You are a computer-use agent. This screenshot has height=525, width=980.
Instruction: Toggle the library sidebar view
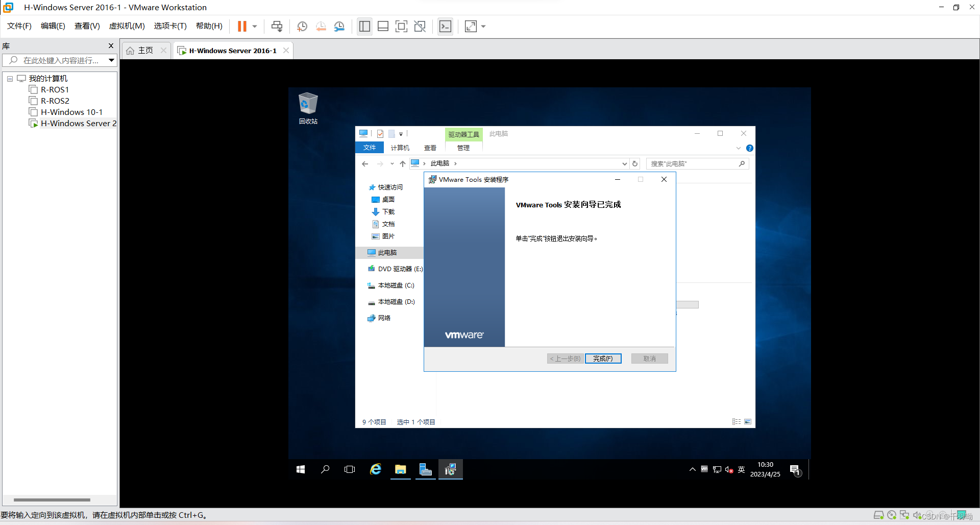tap(364, 26)
